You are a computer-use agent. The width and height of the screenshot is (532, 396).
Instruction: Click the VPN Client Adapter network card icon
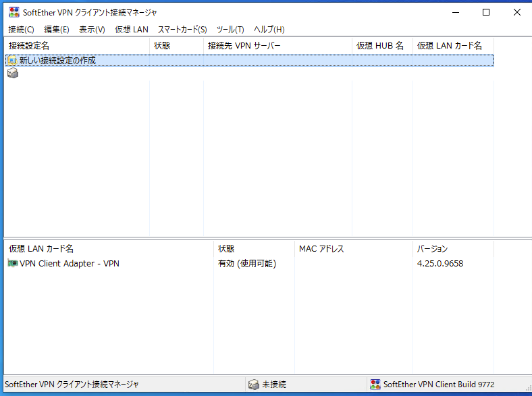13,263
